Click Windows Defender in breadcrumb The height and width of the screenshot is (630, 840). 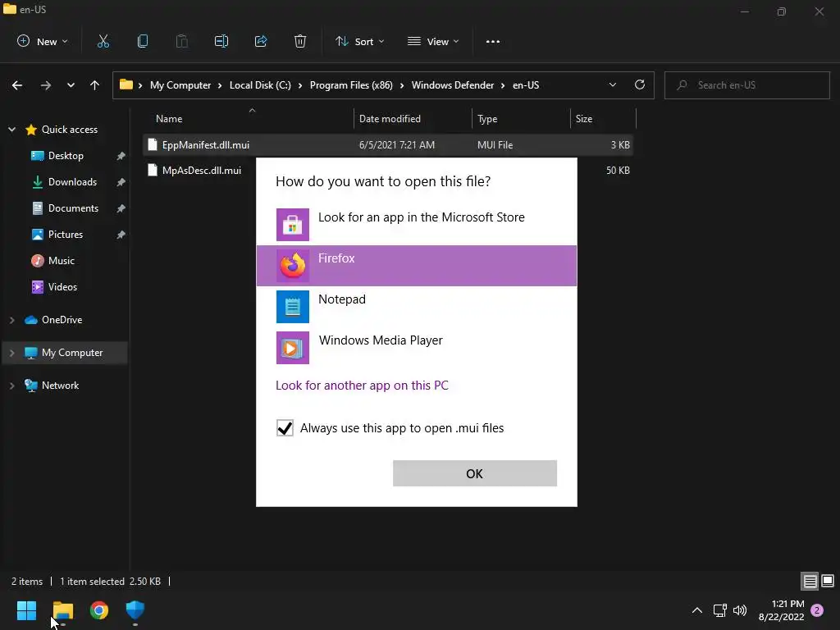452,85
